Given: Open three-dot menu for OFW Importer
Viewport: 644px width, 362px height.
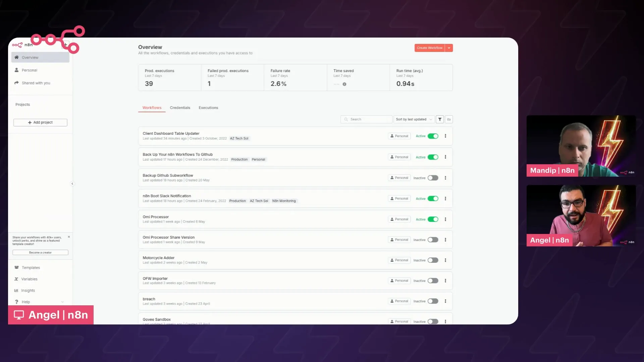Looking at the screenshot, I should 445,281.
